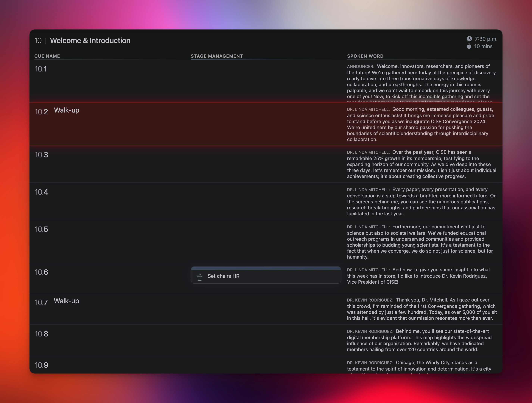Click cue number 10.1
The image size is (532, 403).
pos(41,69)
